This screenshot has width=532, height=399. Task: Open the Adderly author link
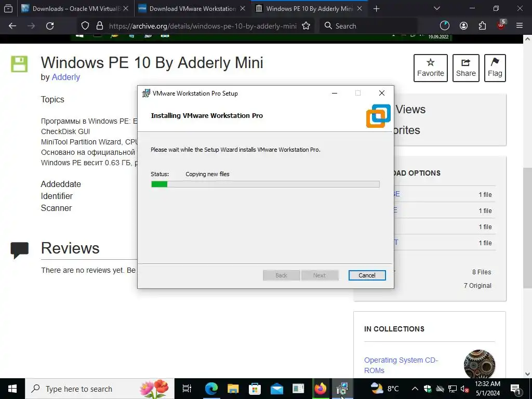[66, 77]
